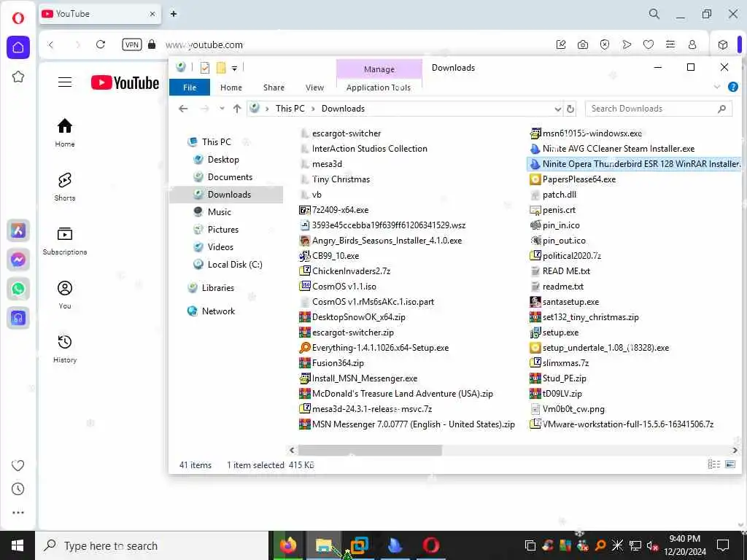The height and width of the screenshot is (560, 747).
Task: Select Network in navigation pane
Action: [218, 311]
